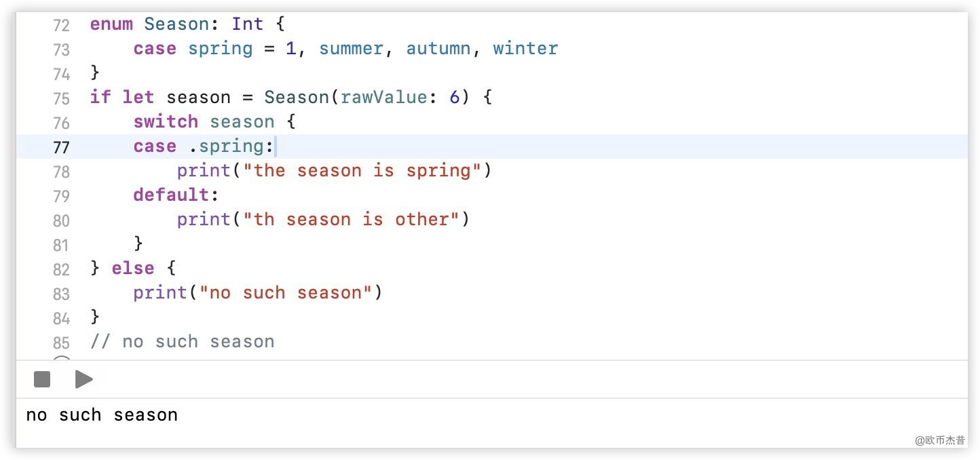Place cursor on the Season enum name

pyautogui.click(x=176, y=24)
